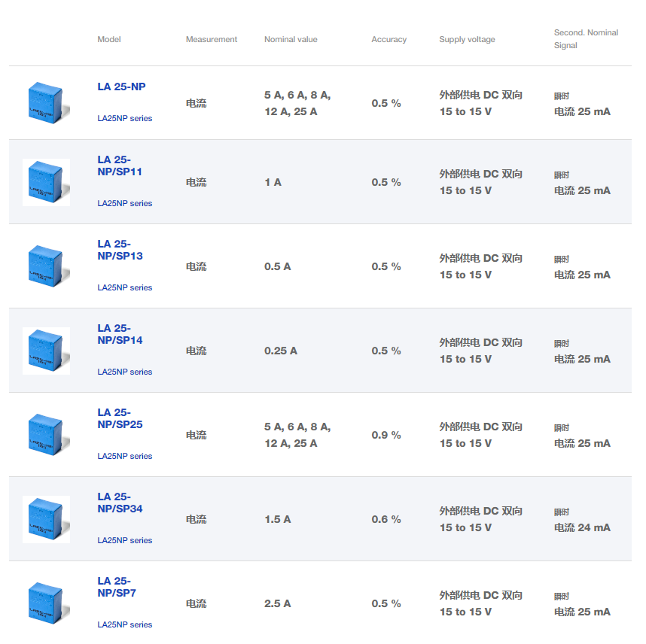Sort by the Accuracy column header
Viewport: 646px width, 644px height.
click(x=389, y=39)
